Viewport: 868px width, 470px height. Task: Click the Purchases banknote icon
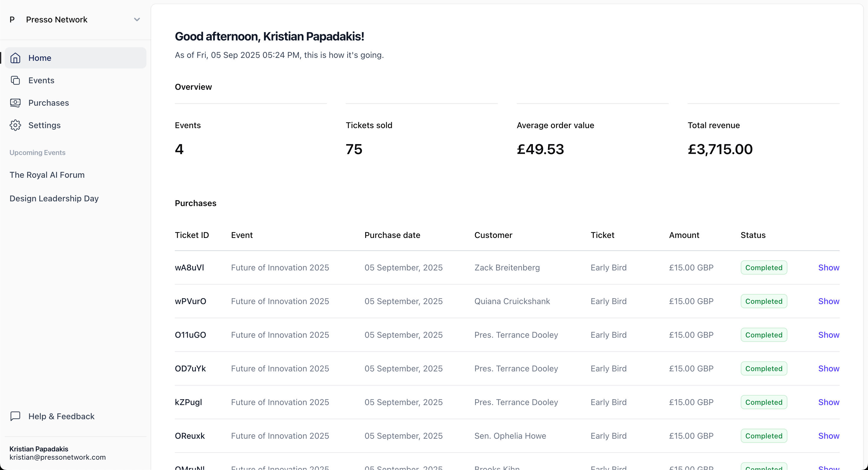pos(15,103)
